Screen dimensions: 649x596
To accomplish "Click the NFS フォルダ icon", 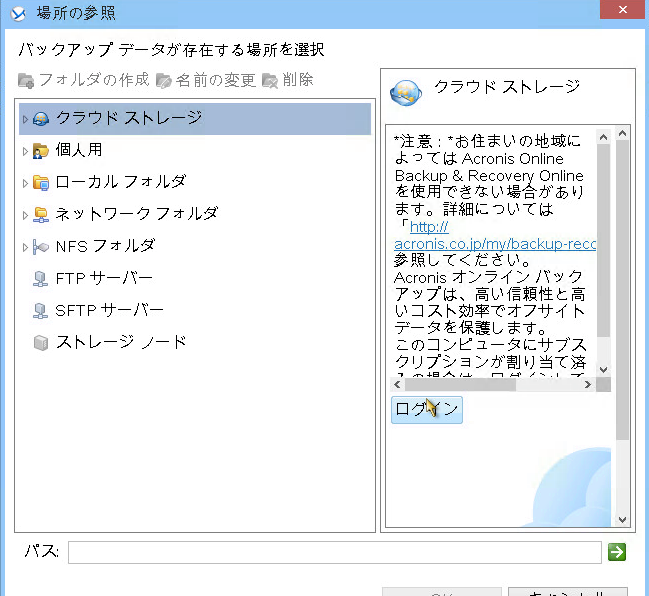I will [x=41, y=246].
